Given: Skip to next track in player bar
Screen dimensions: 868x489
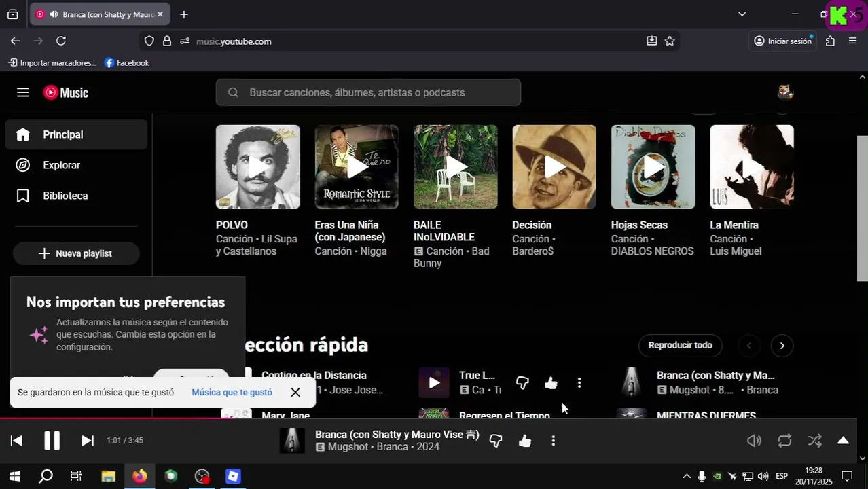Looking at the screenshot, I should (x=87, y=441).
